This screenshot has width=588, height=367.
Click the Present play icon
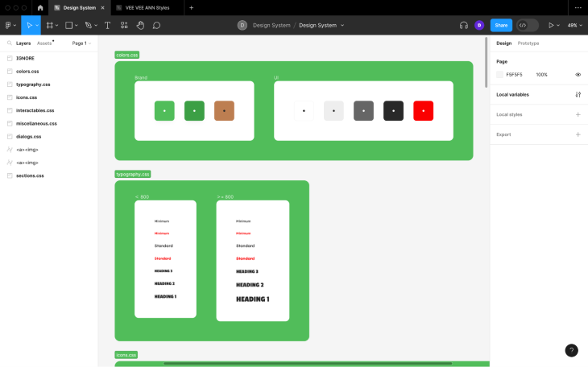pyautogui.click(x=551, y=25)
